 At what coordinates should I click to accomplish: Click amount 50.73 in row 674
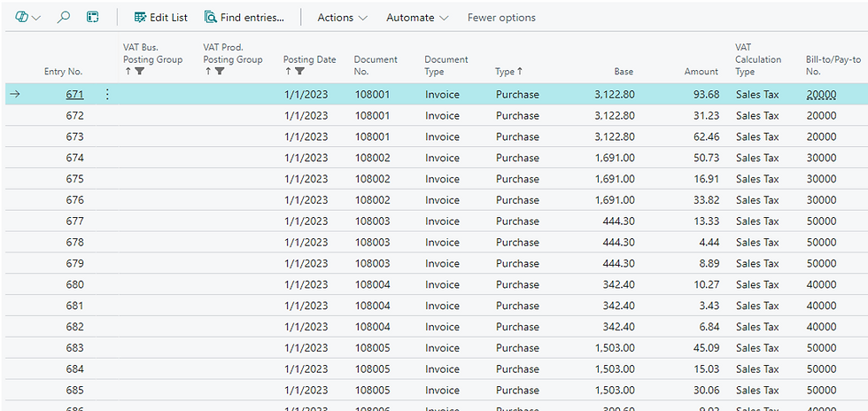pos(707,158)
